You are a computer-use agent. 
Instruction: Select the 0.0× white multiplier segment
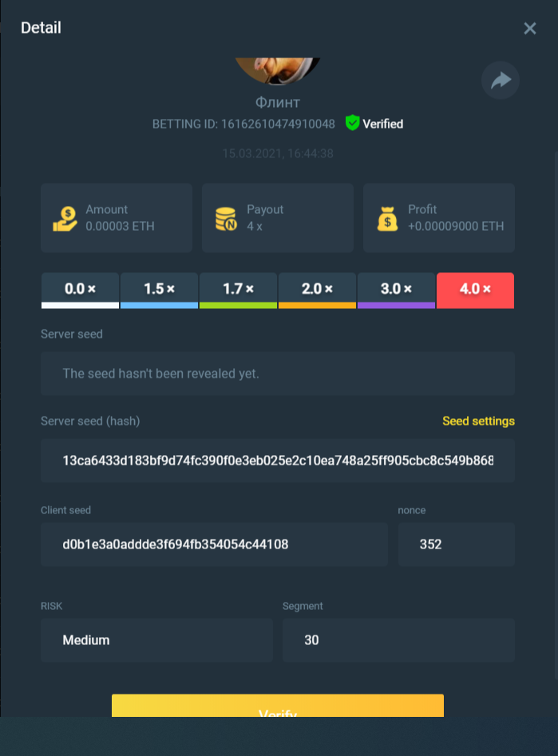click(80, 290)
